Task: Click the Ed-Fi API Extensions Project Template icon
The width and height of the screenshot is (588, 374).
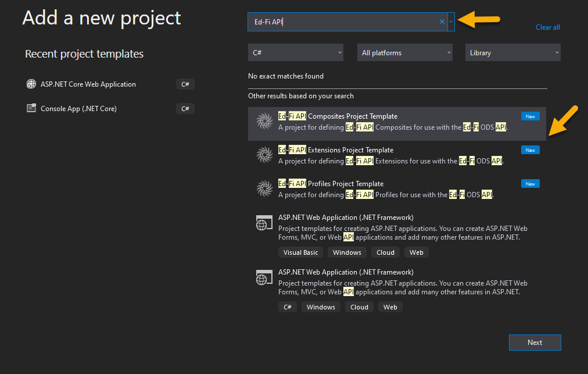Action: coord(264,155)
